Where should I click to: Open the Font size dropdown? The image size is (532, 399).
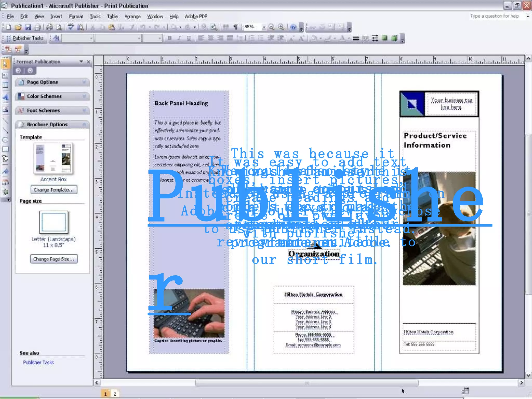159,38
